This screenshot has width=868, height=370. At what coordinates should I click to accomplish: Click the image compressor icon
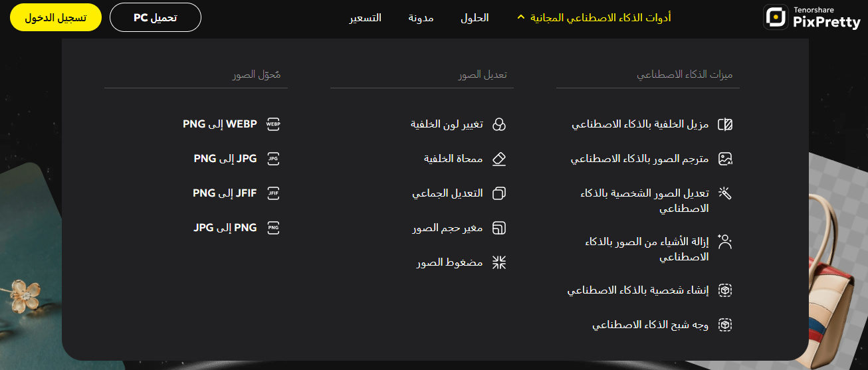coord(498,262)
